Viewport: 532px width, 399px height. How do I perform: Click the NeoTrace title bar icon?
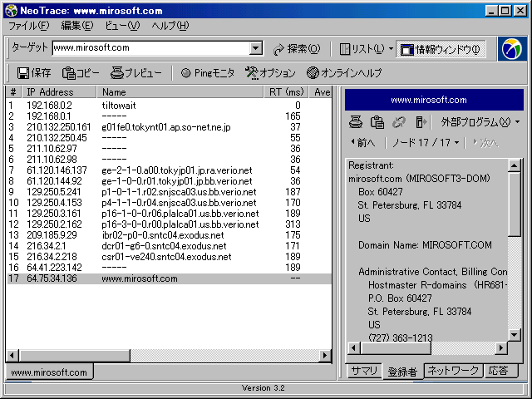click(x=12, y=11)
